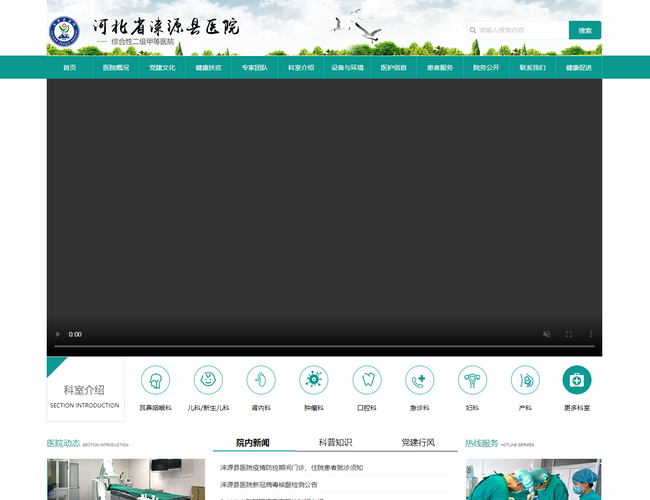This screenshot has width=650, height=500.
Task: Toggle video fullscreen mode
Action: [x=569, y=334]
